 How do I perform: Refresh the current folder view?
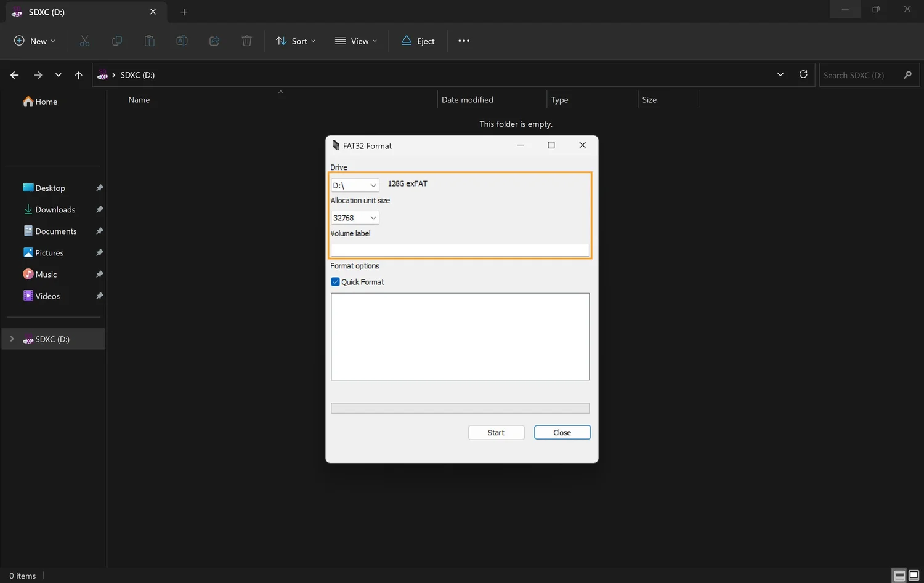point(803,74)
